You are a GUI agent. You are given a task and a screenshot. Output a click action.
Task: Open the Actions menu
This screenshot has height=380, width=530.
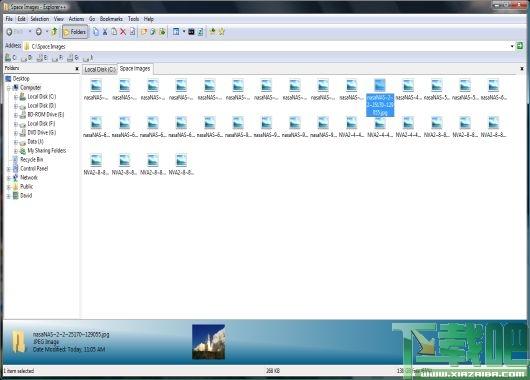click(76, 19)
